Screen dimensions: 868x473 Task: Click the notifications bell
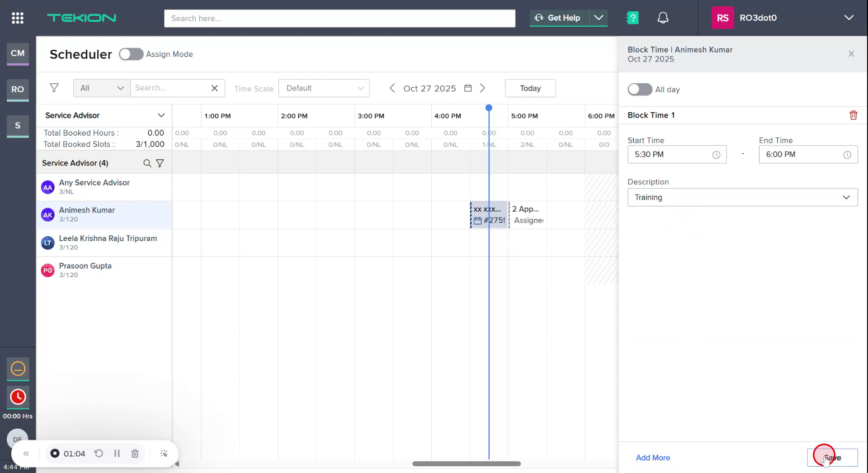[663, 18]
